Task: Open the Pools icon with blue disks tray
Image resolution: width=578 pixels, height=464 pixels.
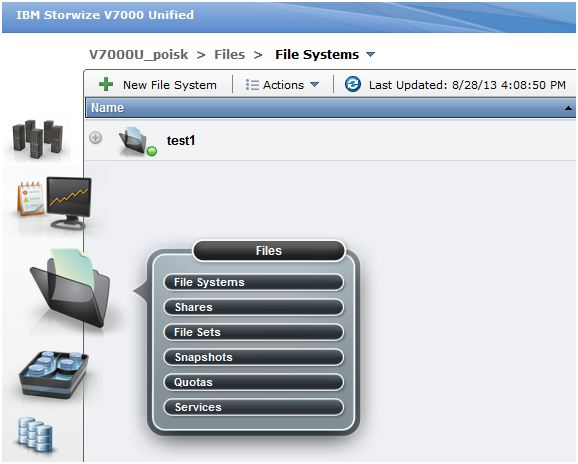Action: point(54,374)
